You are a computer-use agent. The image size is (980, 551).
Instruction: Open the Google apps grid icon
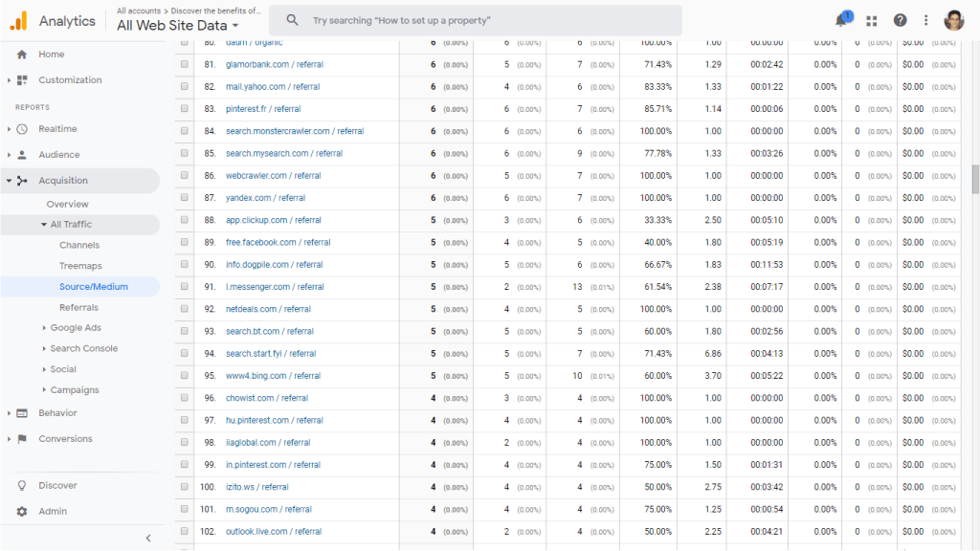[x=871, y=21]
